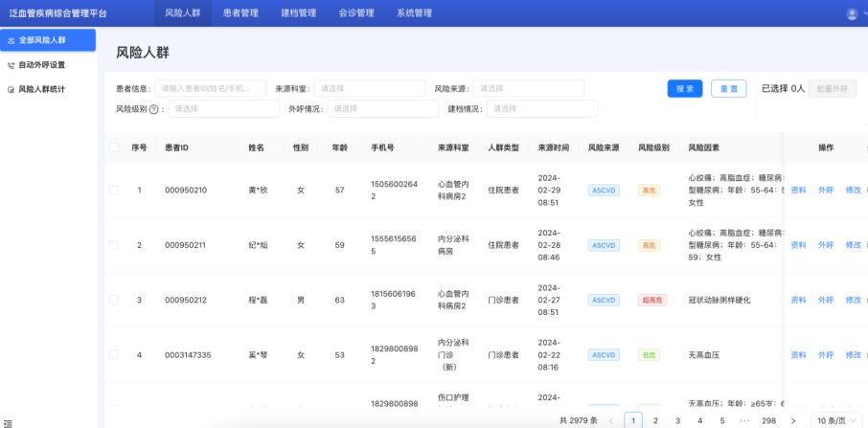The height and width of the screenshot is (428, 868).
Task: Switch to 系统管理 top navigation tab
Action: (414, 13)
